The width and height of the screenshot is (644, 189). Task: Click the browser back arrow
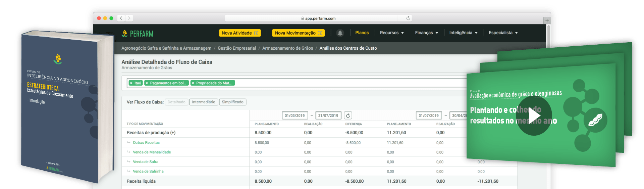pyautogui.click(x=121, y=18)
